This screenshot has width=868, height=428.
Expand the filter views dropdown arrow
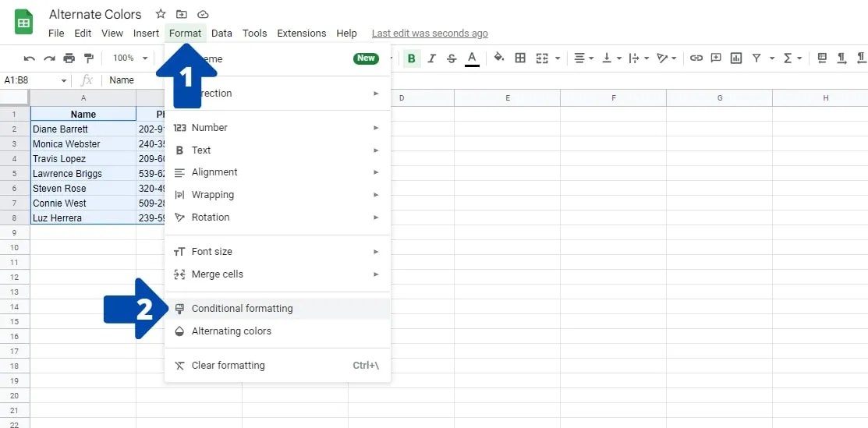coord(771,58)
